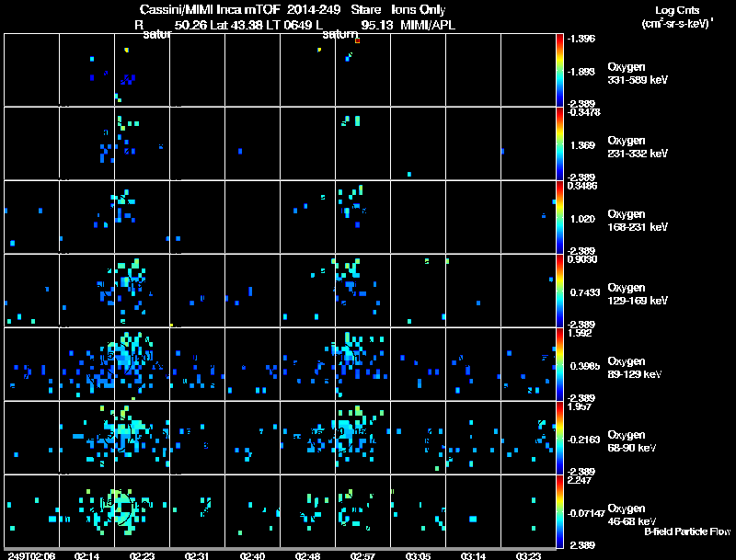Click the color bar beside Oxygen 68-90 keV
Viewport: 736px width, 560px height.
(x=559, y=438)
